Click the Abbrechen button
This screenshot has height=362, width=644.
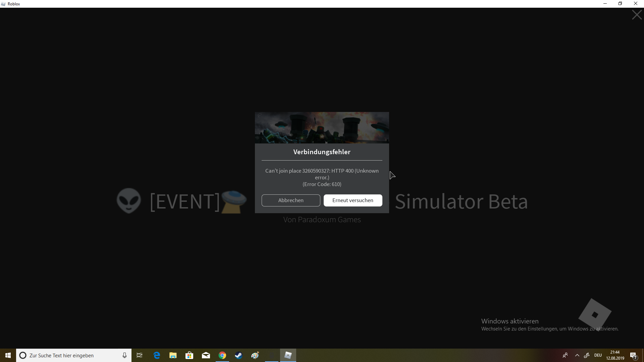(290, 200)
